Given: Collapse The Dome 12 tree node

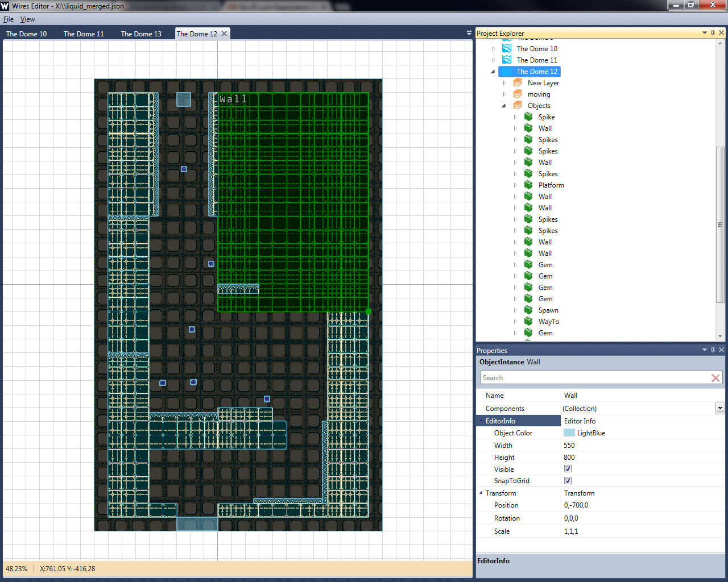Looking at the screenshot, I should [x=493, y=72].
